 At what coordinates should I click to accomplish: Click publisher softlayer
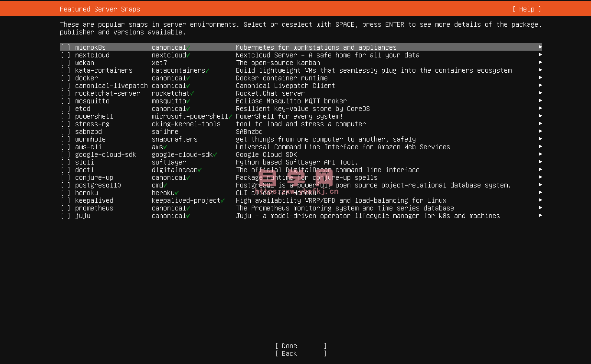(169, 162)
